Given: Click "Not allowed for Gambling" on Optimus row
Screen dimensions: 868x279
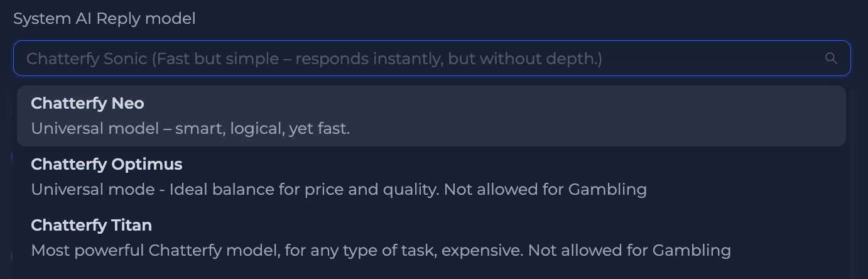Looking at the screenshot, I should coord(545,189).
